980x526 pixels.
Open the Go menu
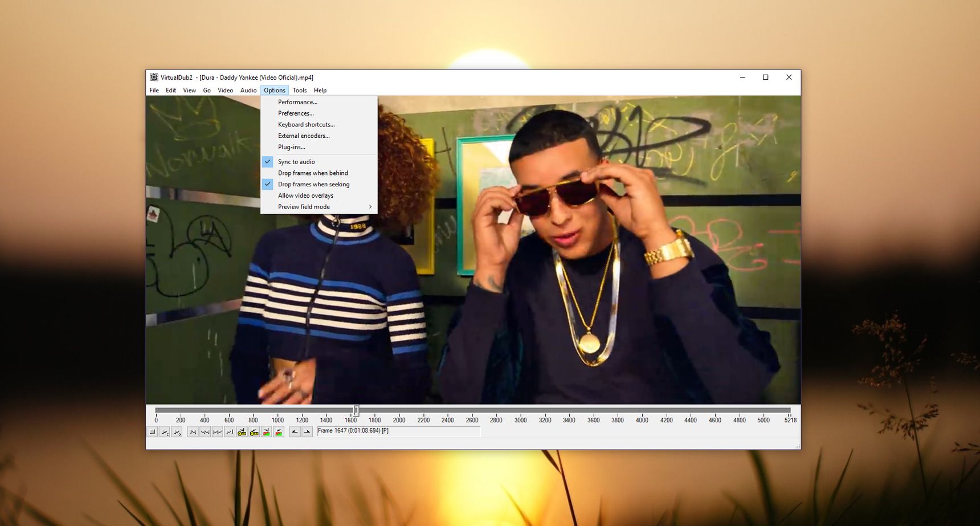[x=207, y=91]
